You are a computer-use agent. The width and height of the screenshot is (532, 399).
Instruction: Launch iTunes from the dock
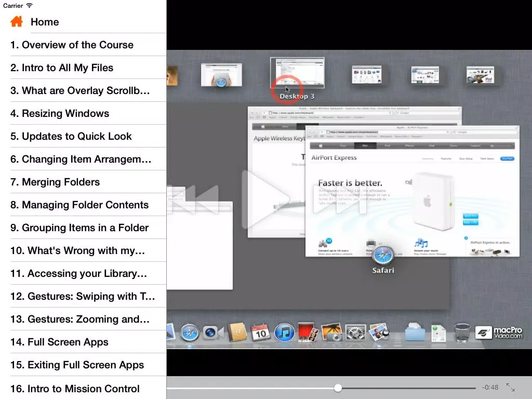click(284, 332)
